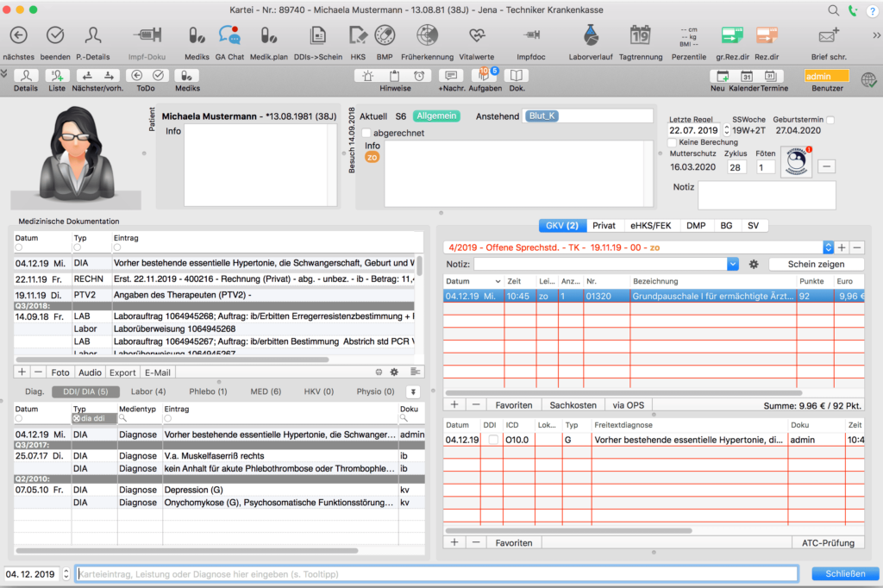Open the admin Benutzer field
The height and width of the screenshot is (588, 883).
click(827, 76)
